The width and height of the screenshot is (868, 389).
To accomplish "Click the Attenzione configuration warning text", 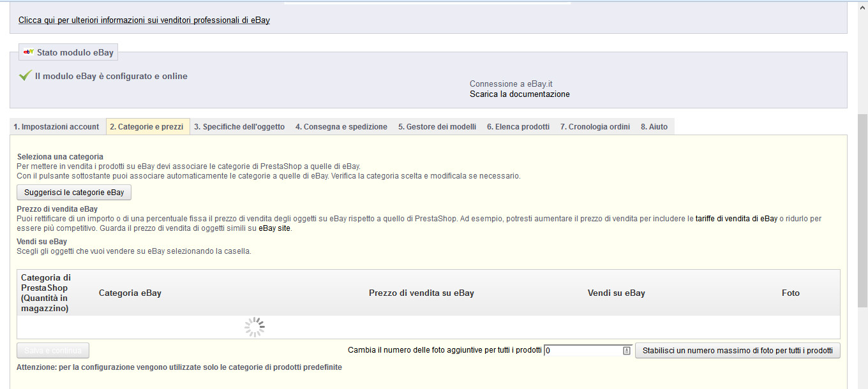I will click(179, 367).
